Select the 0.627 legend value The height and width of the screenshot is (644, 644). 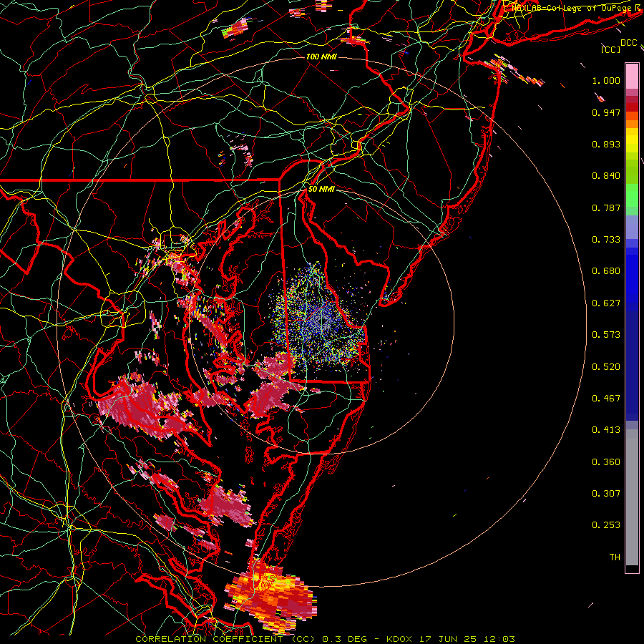pos(606,303)
